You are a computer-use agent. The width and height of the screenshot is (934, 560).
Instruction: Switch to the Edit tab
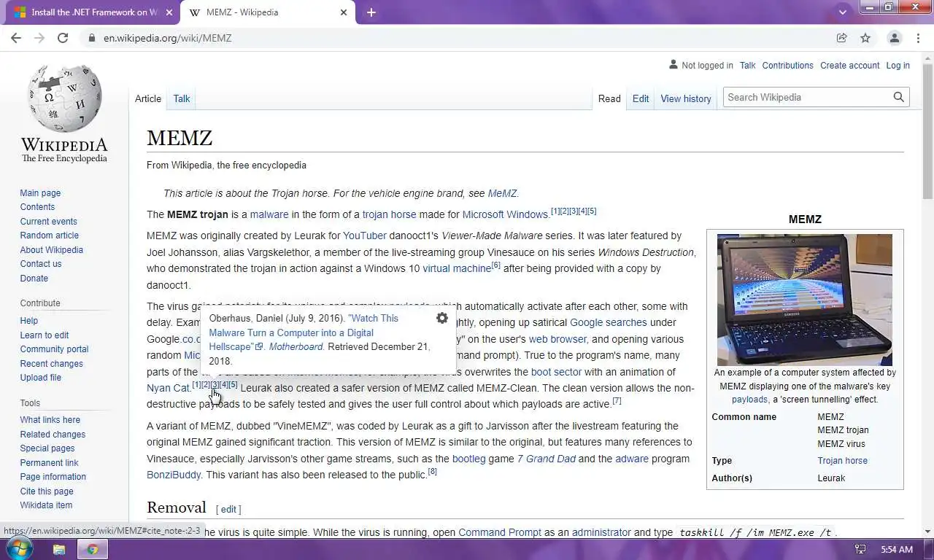(641, 98)
